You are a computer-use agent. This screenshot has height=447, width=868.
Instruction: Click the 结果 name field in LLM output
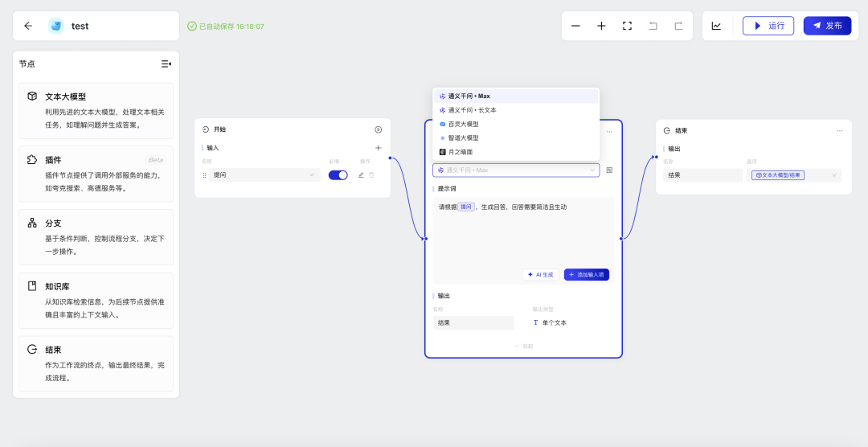click(x=473, y=322)
